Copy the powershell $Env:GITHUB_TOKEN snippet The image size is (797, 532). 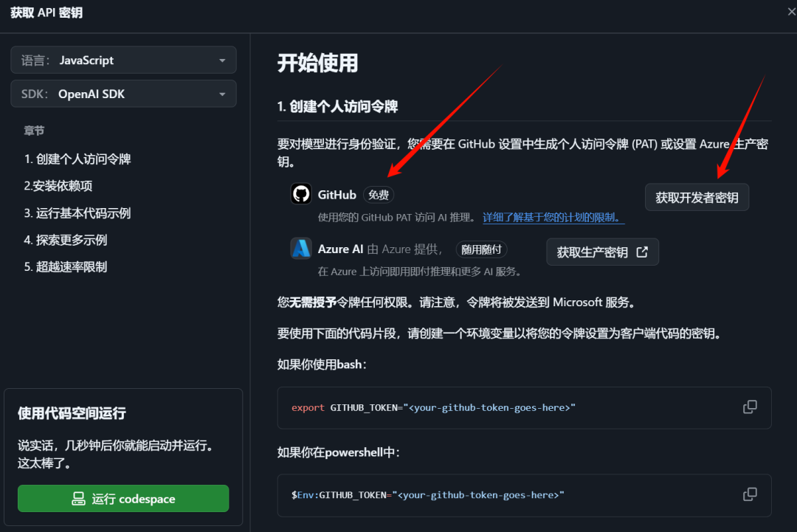click(750, 494)
